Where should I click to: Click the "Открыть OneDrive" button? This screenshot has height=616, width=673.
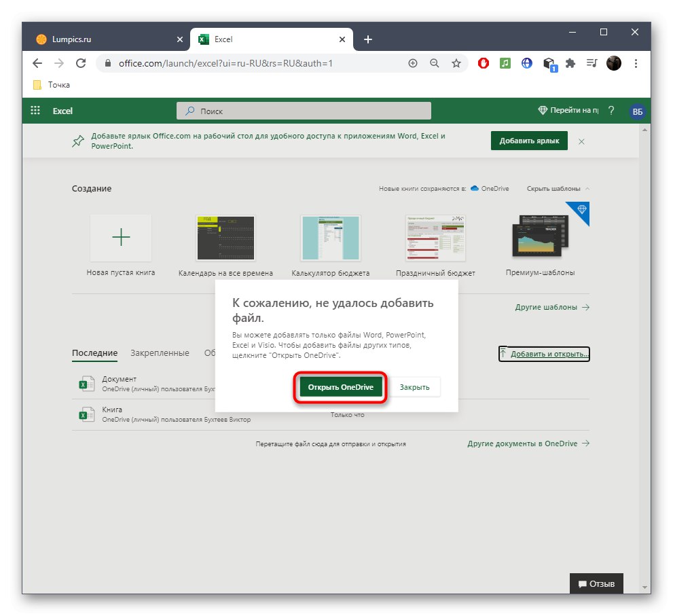click(340, 386)
